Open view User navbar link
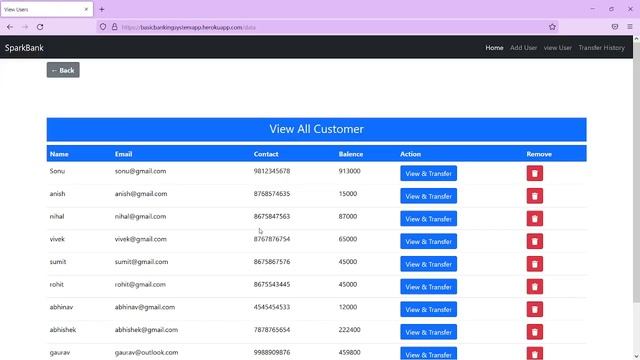Screen dimensions: 640x360 (x=558, y=48)
